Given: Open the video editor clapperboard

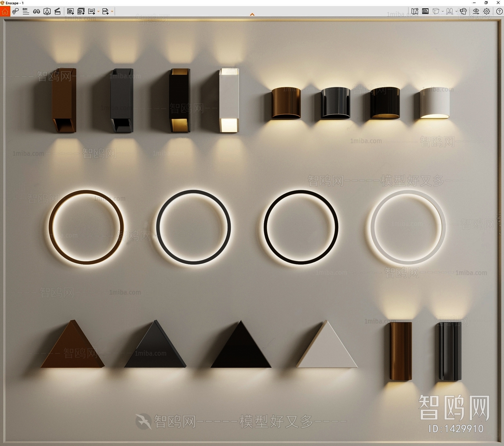Looking at the screenshot, I should point(57,12).
